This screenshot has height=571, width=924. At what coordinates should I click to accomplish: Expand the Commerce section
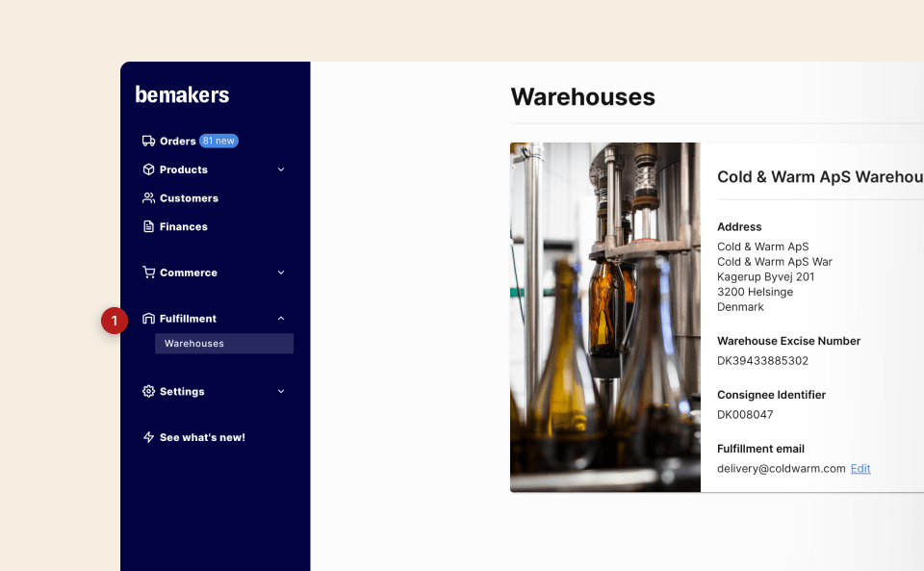[280, 273]
